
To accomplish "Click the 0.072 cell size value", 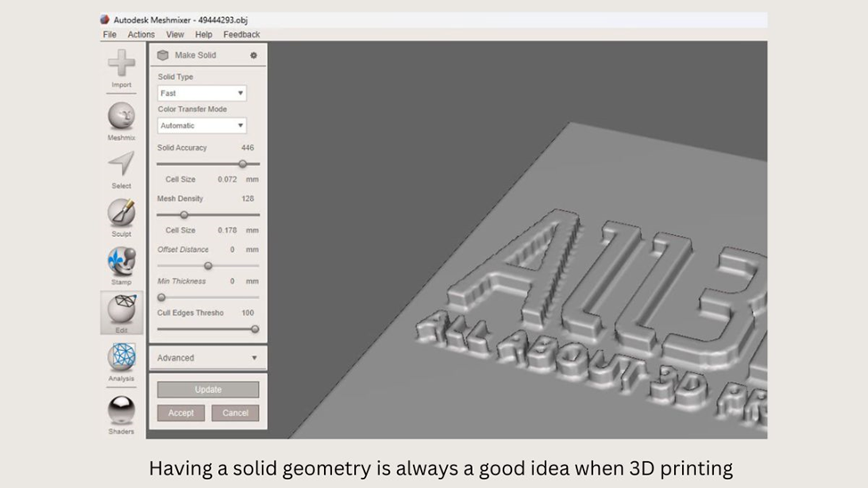I will coord(227,180).
